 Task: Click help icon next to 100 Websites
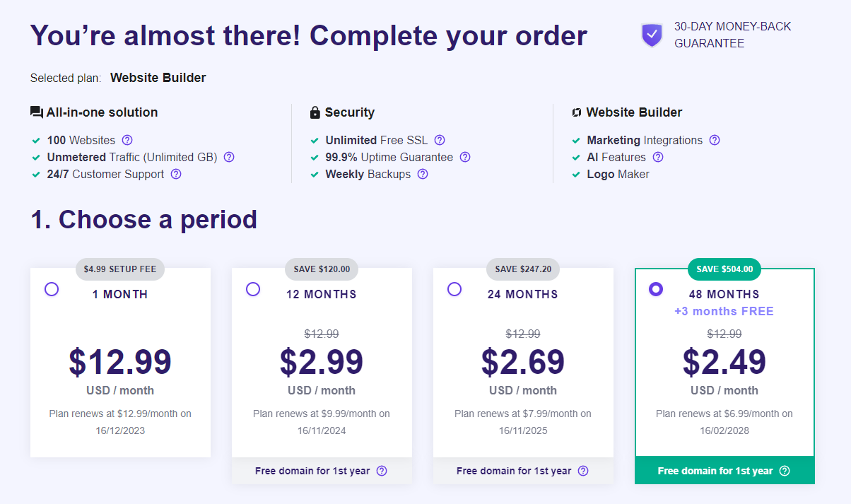tap(127, 140)
